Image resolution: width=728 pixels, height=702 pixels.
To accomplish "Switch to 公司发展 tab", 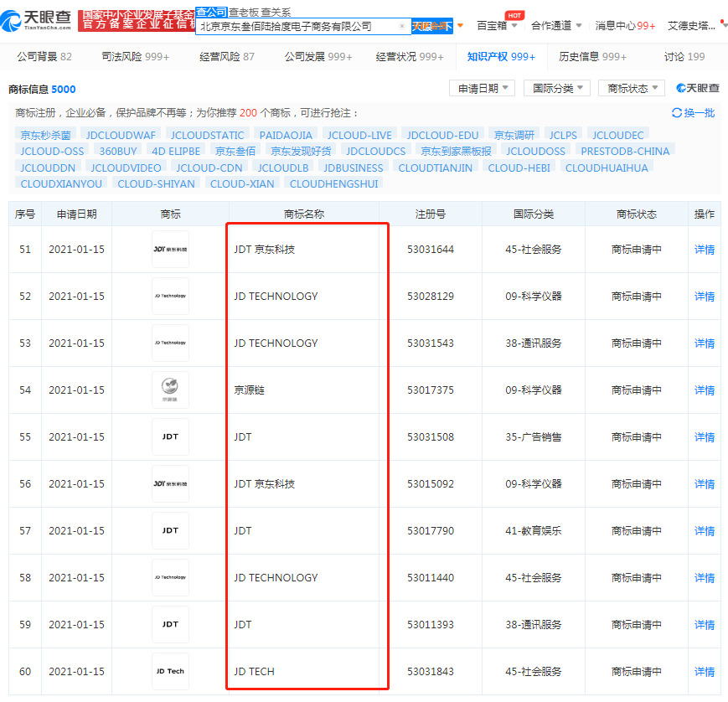I will click(x=318, y=57).
